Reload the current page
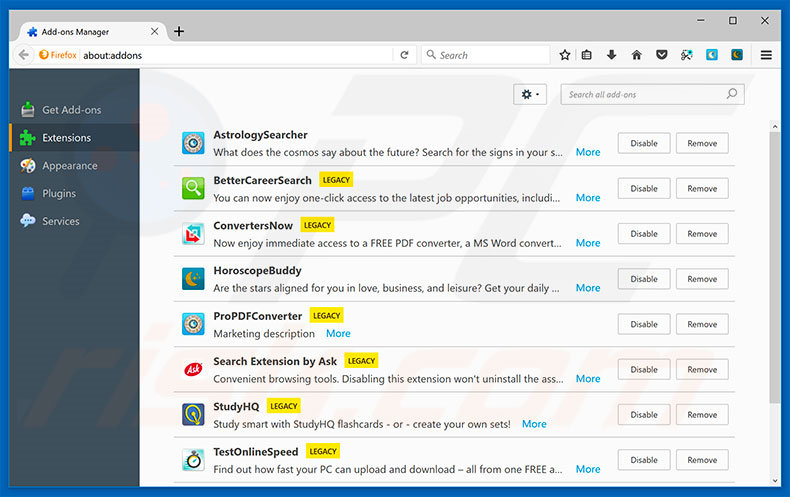Viewport: 790px width, 497px height. point(404,55)
